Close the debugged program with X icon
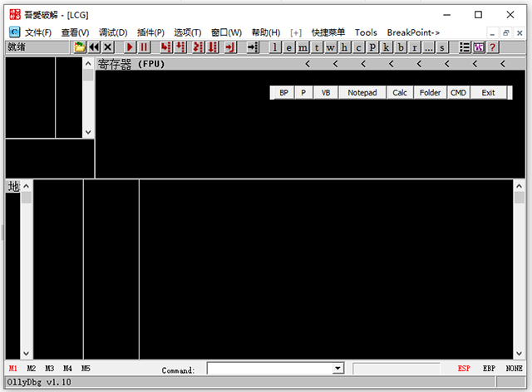The image size is (532, 392). pyautogui.click(x=108, y=47)
